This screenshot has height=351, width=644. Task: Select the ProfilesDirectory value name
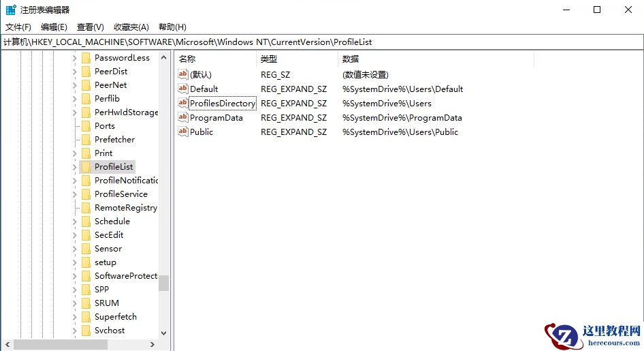tap(223, 103)
